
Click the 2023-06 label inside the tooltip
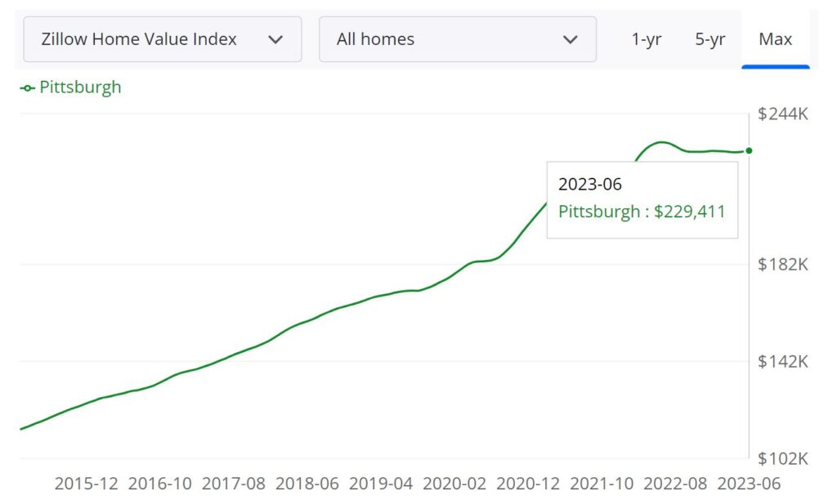[591, 184]
